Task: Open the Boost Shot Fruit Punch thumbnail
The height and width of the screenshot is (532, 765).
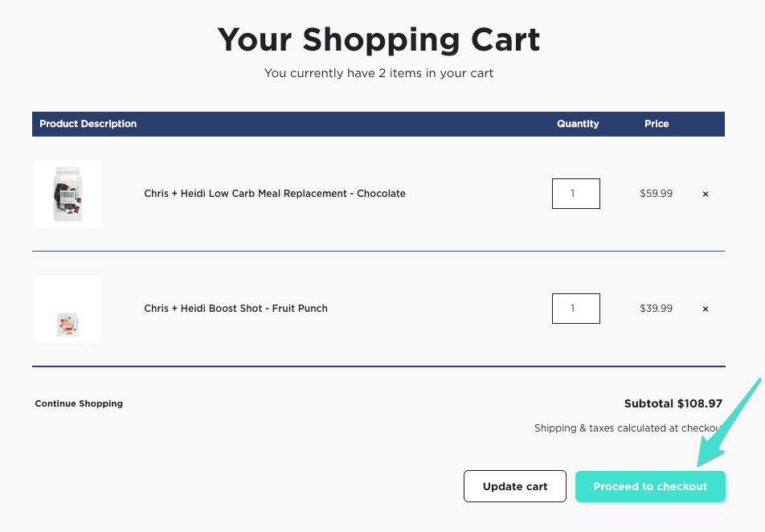Action: 67,309
